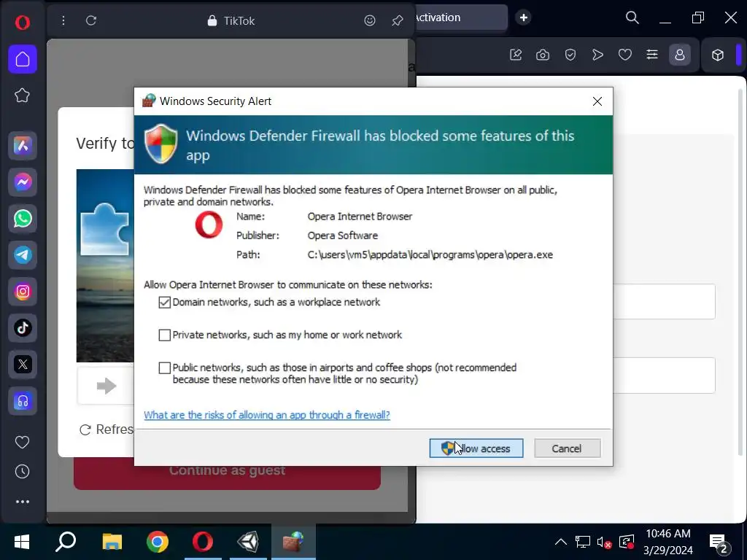The image size is (747, 560).
Task: Show hidden system tray icons
Action: pos(561,542)
